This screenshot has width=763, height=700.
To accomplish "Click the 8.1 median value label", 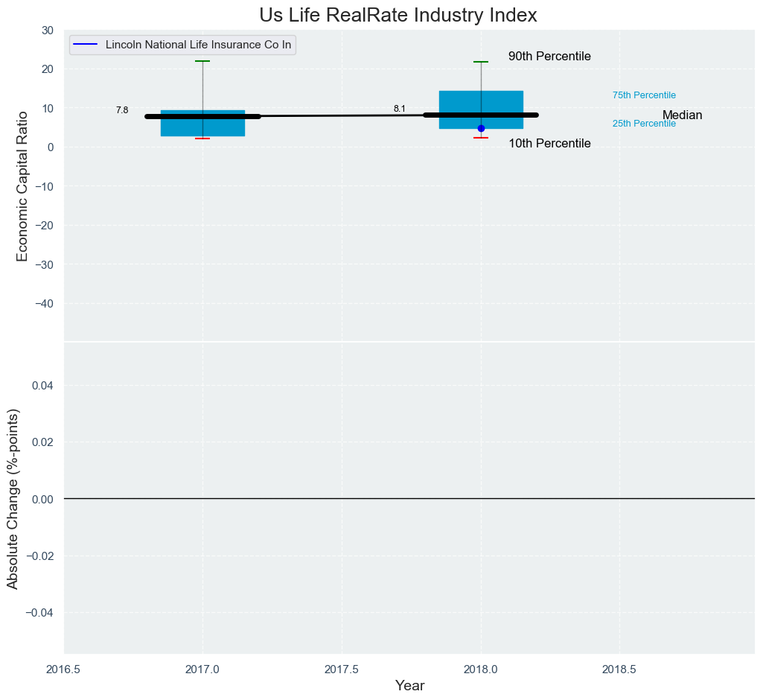I will (x=400, y=109).
